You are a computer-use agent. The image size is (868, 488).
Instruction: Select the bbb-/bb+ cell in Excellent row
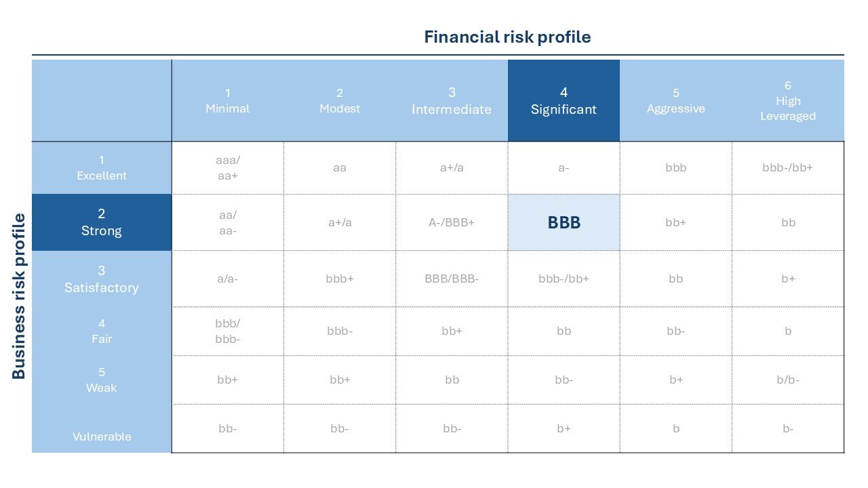click(788, 168)
